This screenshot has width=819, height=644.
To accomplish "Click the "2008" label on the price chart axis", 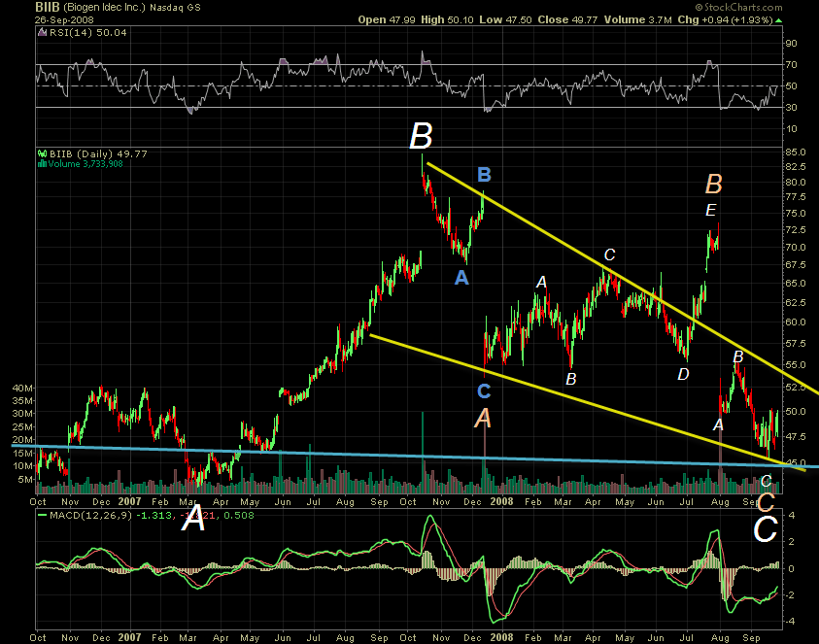I will click(x=501, y=501).
